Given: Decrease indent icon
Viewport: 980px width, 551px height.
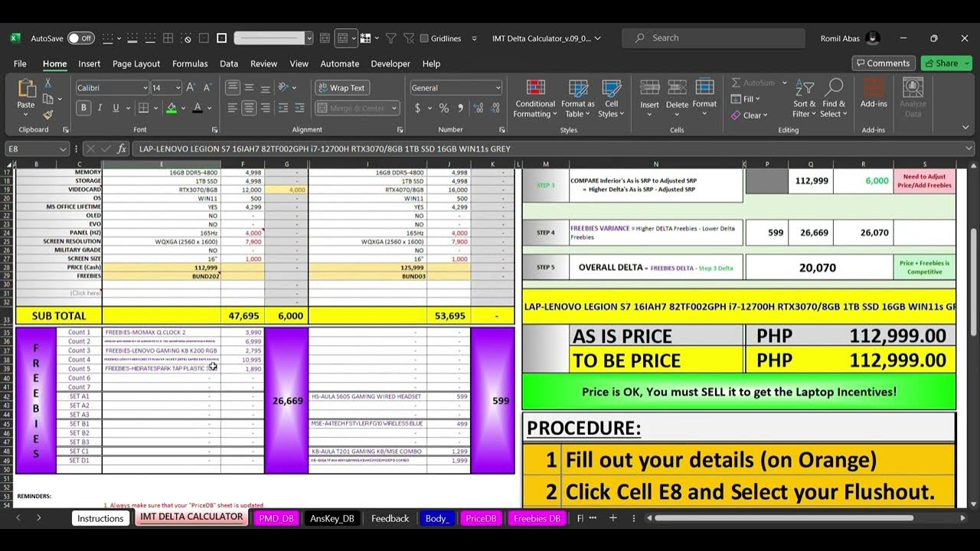Looking at the screenshot, I should click(283, 109).
